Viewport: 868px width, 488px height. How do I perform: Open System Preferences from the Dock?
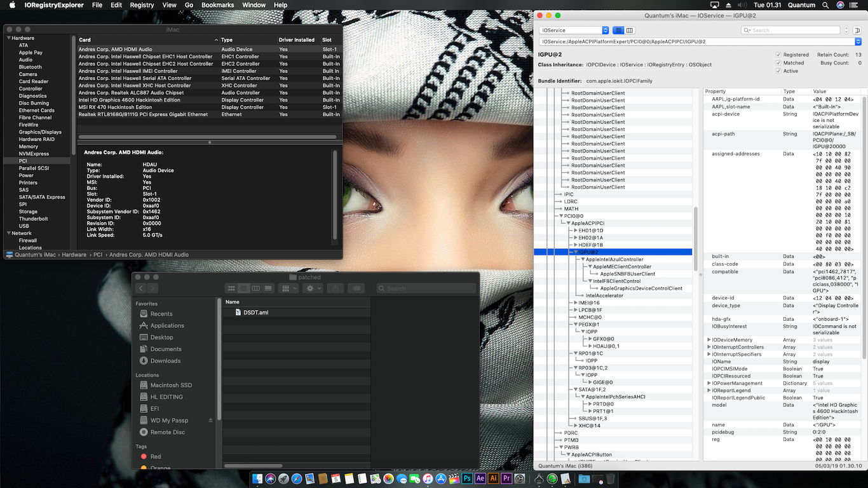click(x=520, y=478)
